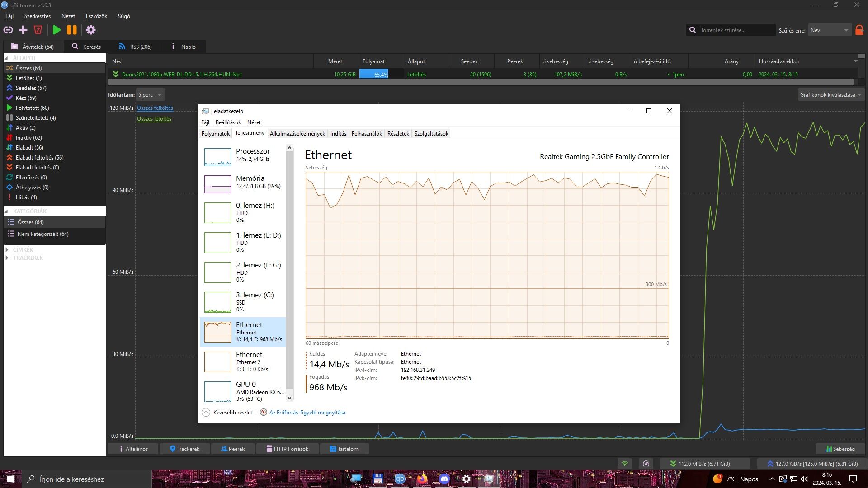This screenshot has height=488, width=868.
Task: Open the Szűrés erre Név dropdown
Action: pyautogui.click(x=830, y=30)
